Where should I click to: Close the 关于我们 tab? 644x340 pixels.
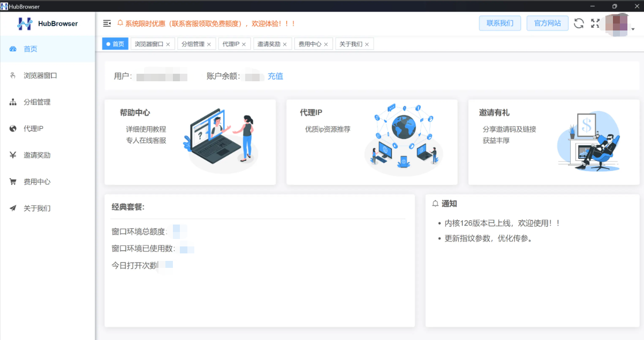[x=367, y=44]
